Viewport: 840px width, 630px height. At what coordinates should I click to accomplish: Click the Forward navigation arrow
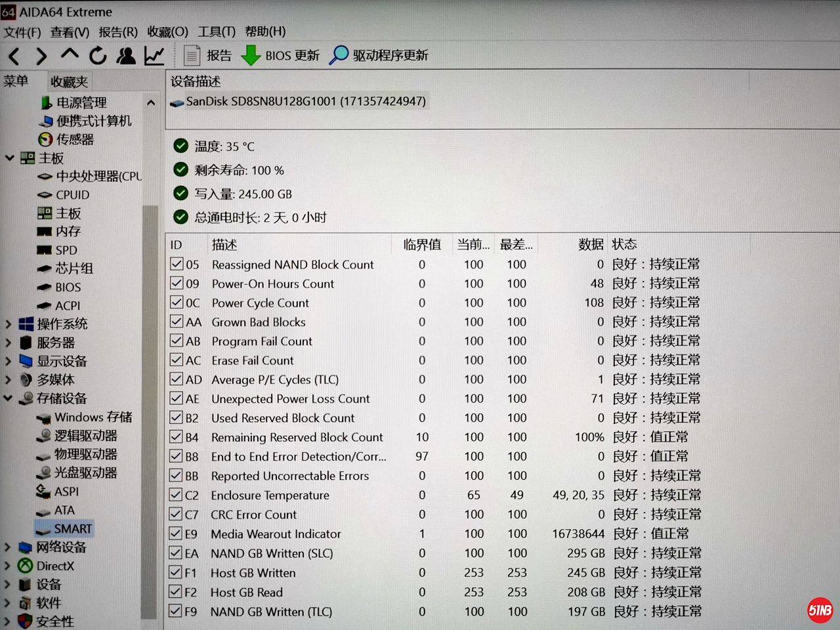click(x=41, y=56)
